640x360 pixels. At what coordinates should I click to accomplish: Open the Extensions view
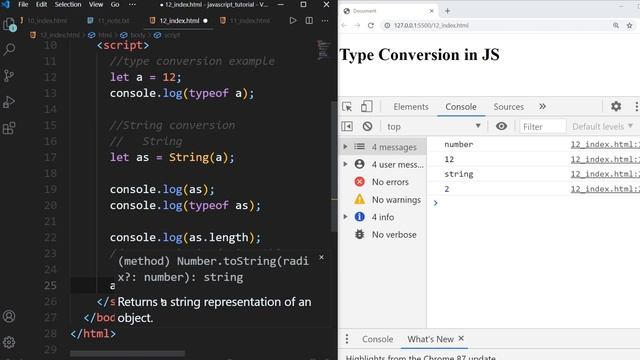coord(9,128)
